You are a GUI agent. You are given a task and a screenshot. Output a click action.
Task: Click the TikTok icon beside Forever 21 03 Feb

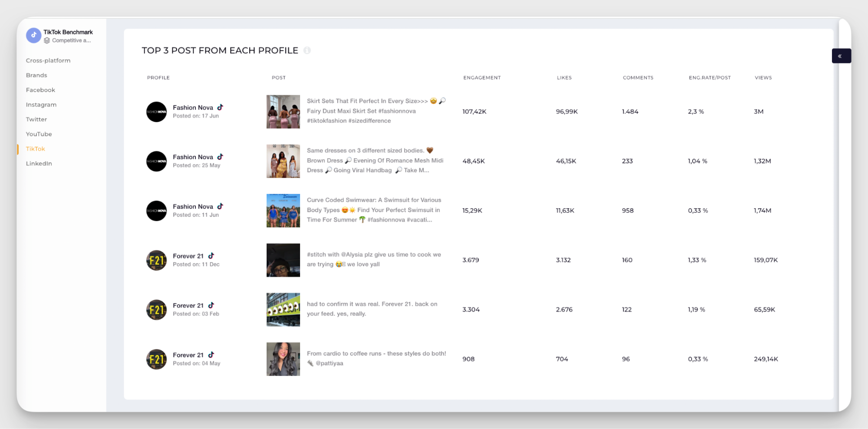point(211,305)
